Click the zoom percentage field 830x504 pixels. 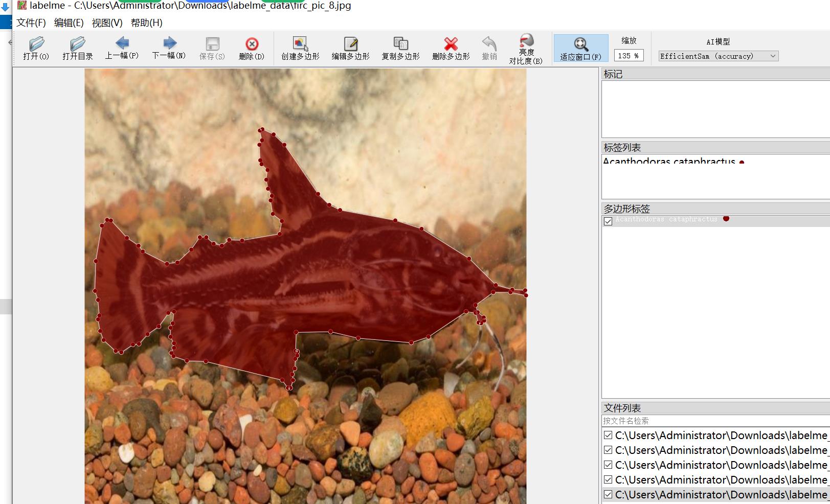[629, 55]
